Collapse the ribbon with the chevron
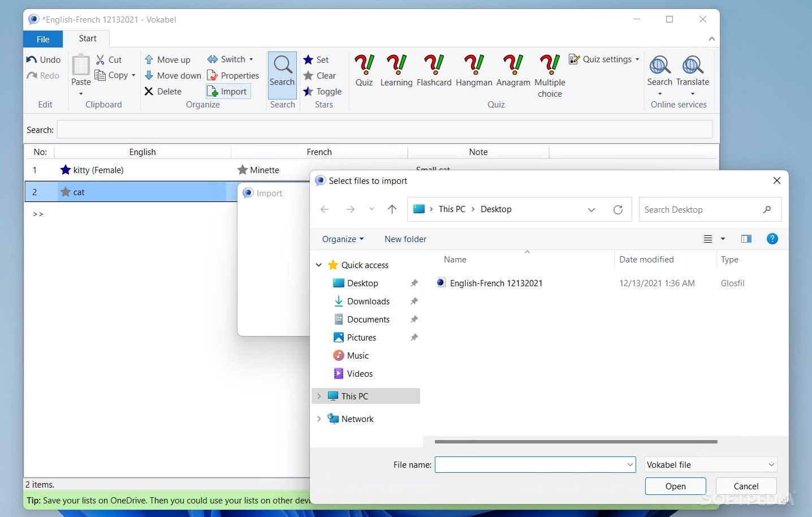The width and height of the screenshot is (812, 517). click(711, 39)
